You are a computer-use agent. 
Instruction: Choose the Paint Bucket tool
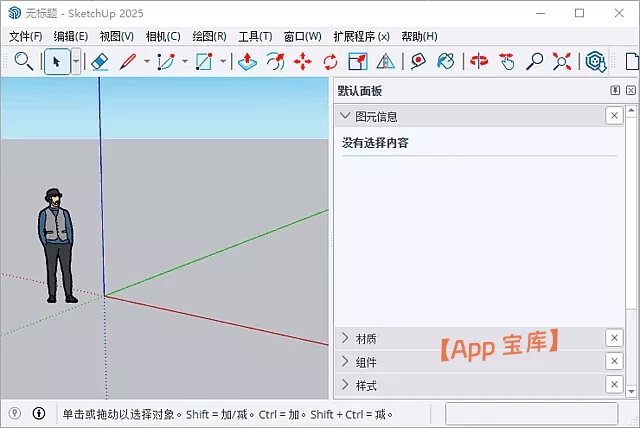click(446, 62)
